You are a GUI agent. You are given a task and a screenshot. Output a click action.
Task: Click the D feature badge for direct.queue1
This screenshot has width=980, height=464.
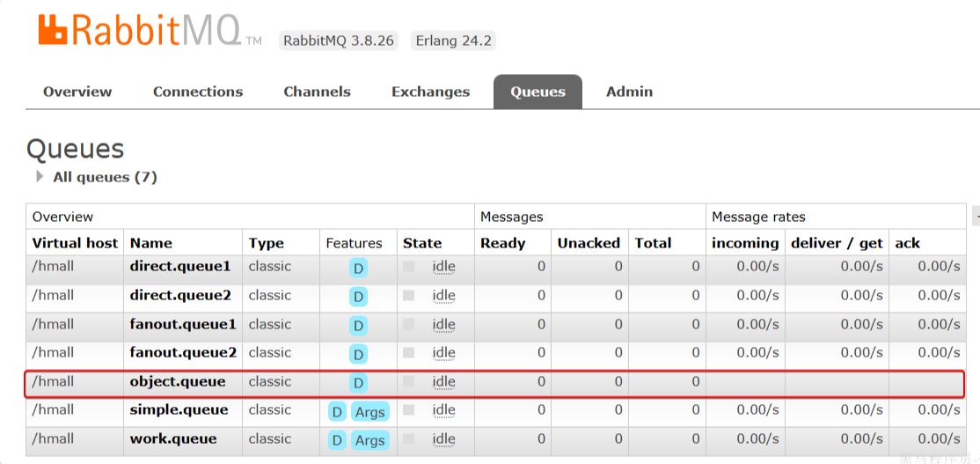(358, 269)
